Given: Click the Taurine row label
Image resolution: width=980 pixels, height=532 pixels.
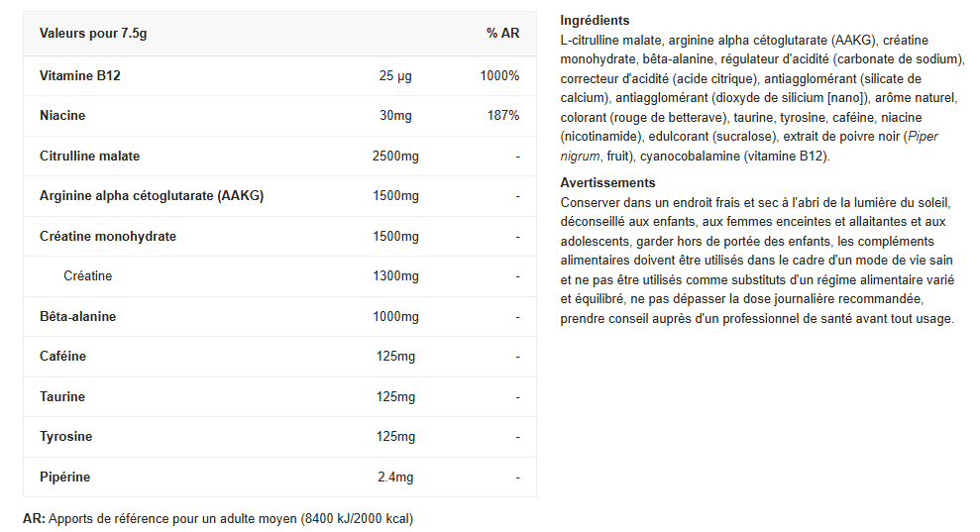Looking at the screenshot, I should pyautogui.click(x=62, y=397).
